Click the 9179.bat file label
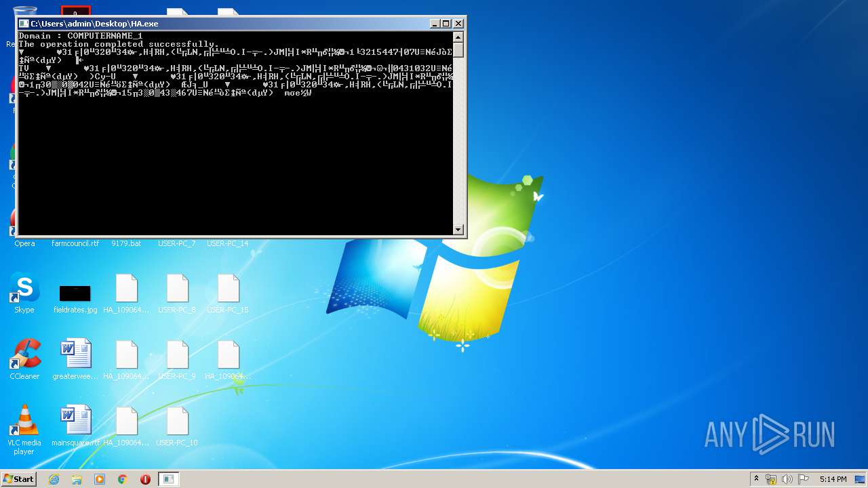 pyautogui.click(x=126, y=243)
